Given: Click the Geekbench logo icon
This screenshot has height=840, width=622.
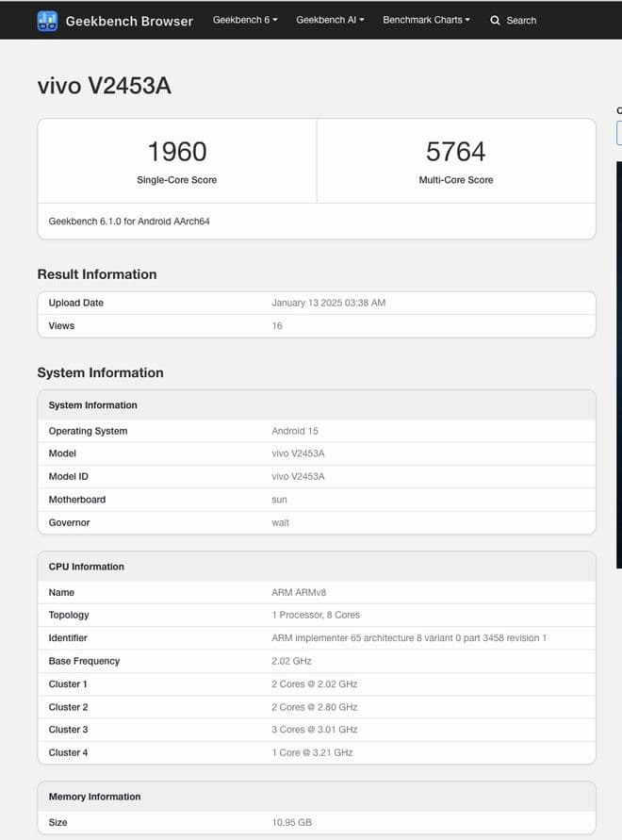Looking at the screenshot, I should 47,20.
